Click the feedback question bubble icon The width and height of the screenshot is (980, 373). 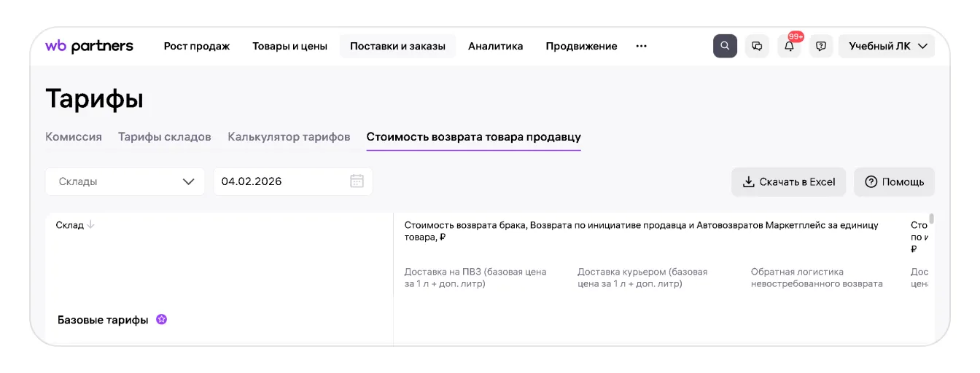pyautogui.click(x=821, y=46)
